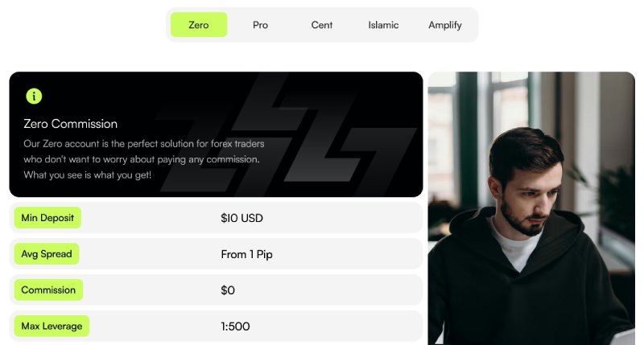The width and height of the screenshot is (644, 345).
Task: Click the dark zigzag logo graphic
Action: click(287, 135)
